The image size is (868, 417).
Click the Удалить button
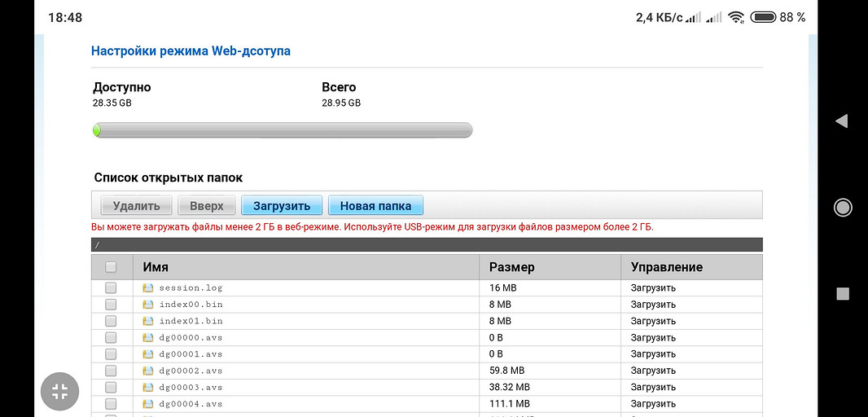137,205
